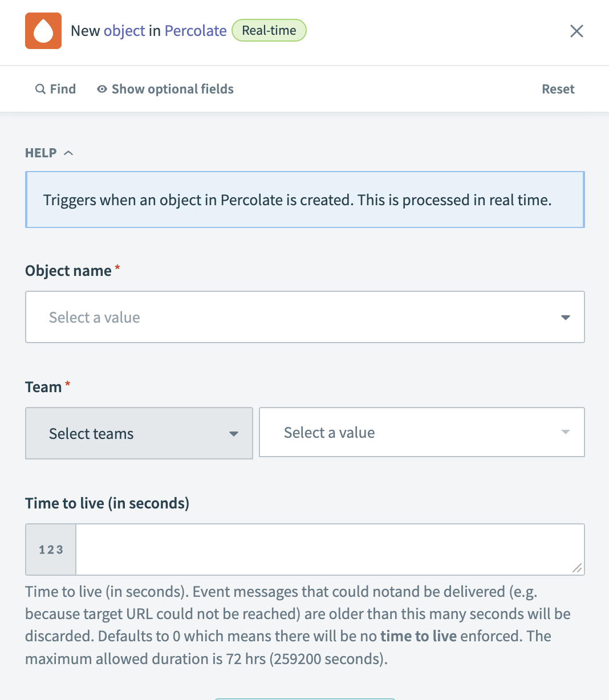Click the 123 numeric field indicator
609x700 pixels.
(x=50, y=549)
